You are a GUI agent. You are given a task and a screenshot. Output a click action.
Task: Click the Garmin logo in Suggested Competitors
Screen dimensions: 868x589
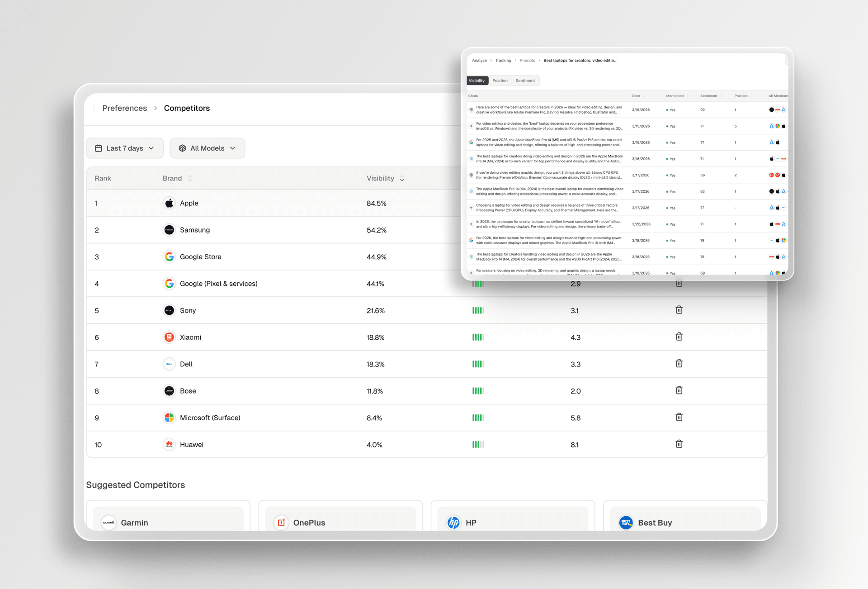(x=108, y=522)
